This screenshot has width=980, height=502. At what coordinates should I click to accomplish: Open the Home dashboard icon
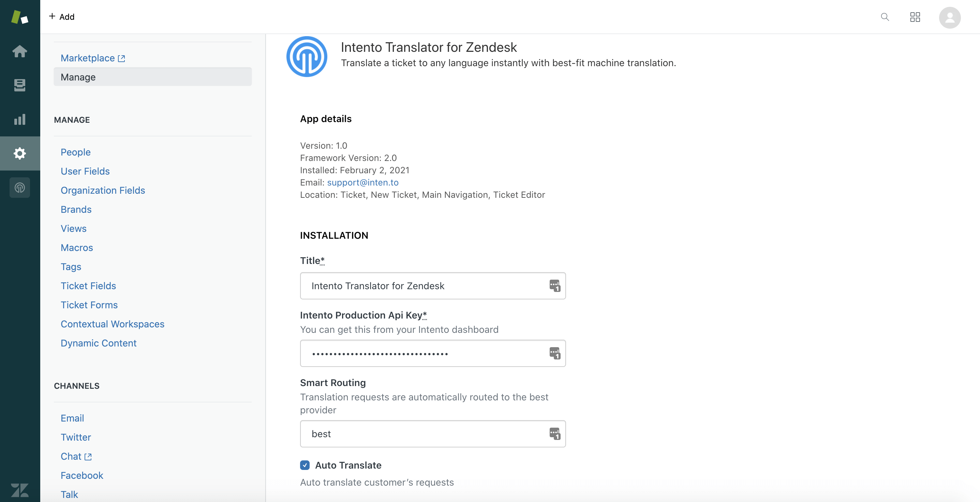(x=20, y=51)
